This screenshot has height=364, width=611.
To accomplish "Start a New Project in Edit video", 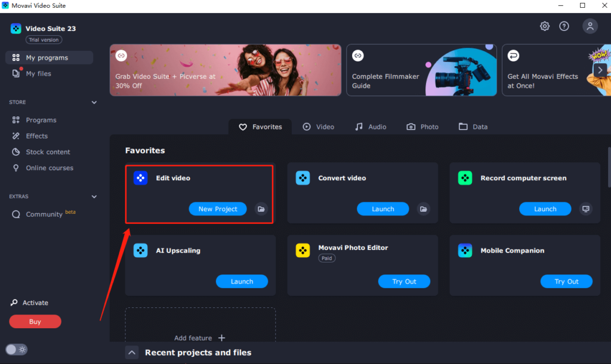I will coord(216,209).
